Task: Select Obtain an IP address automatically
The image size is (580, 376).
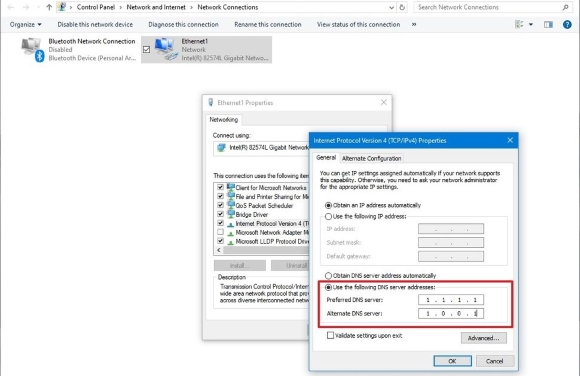Action: click(x=328, y=205)
